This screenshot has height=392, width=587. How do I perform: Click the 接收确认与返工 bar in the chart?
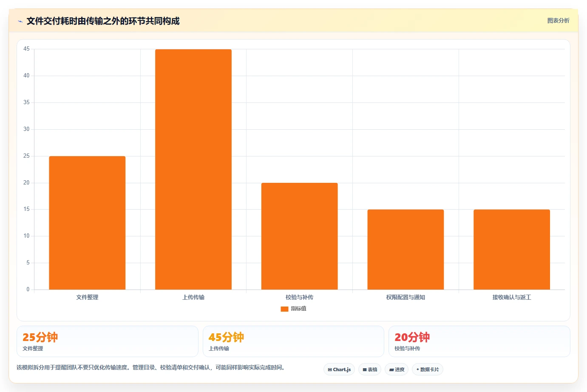[512, 250]
